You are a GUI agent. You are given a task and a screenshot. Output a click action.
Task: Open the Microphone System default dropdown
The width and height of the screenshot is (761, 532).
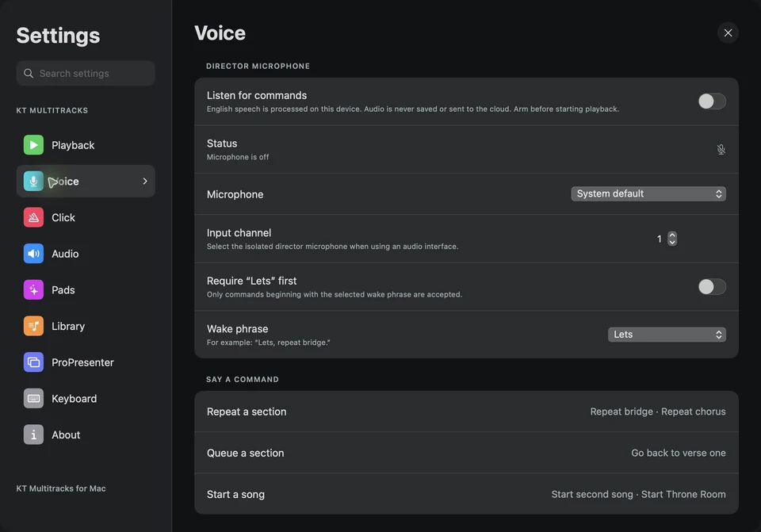point(648,193)
